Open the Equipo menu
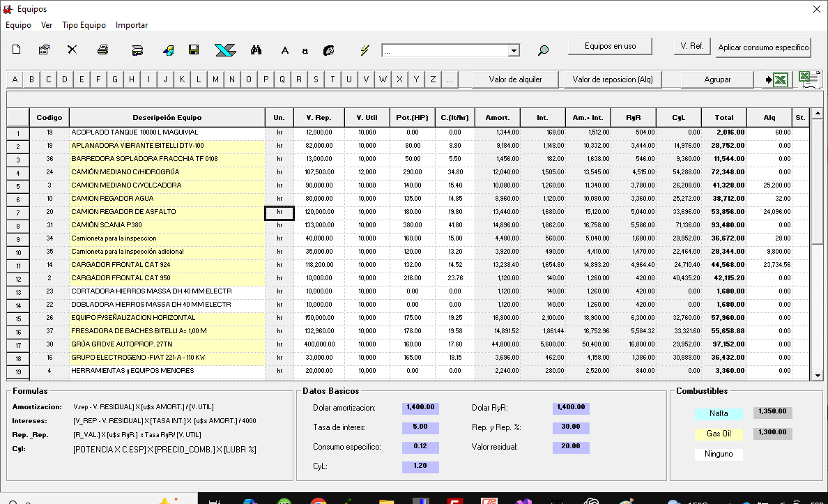Viewport: 828px width, 504px height. tap(19, 25)
